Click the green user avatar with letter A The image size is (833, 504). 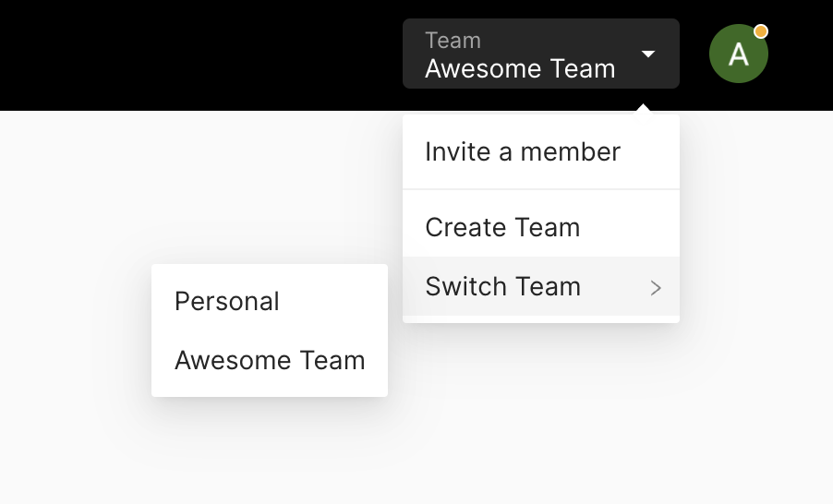[739, 54]
